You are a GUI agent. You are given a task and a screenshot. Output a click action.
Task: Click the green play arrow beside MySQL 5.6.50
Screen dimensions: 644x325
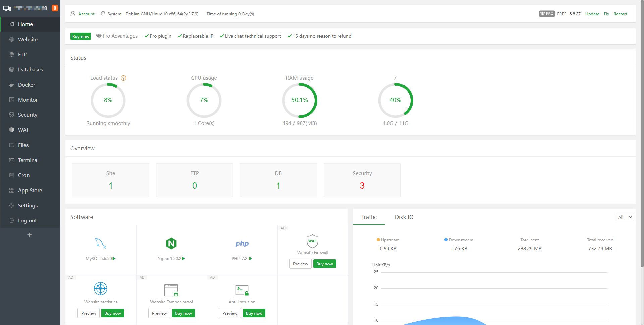tap(114, 259)
